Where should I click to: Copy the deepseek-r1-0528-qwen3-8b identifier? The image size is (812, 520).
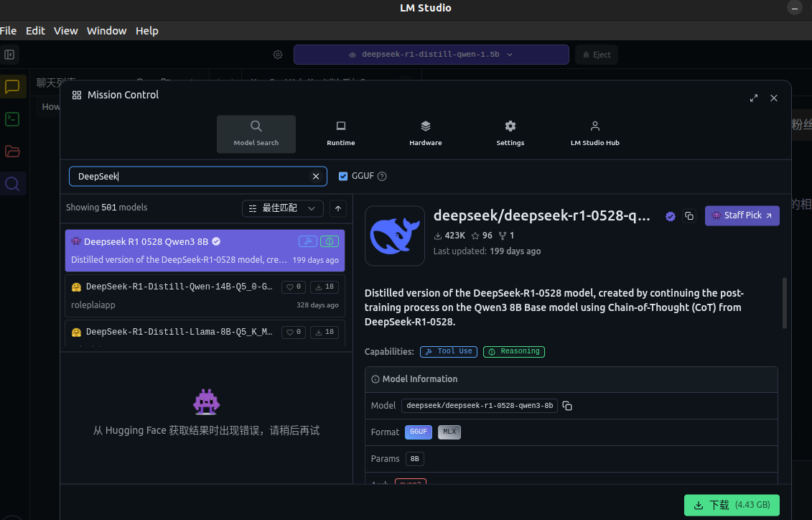(x=567, y=406)
